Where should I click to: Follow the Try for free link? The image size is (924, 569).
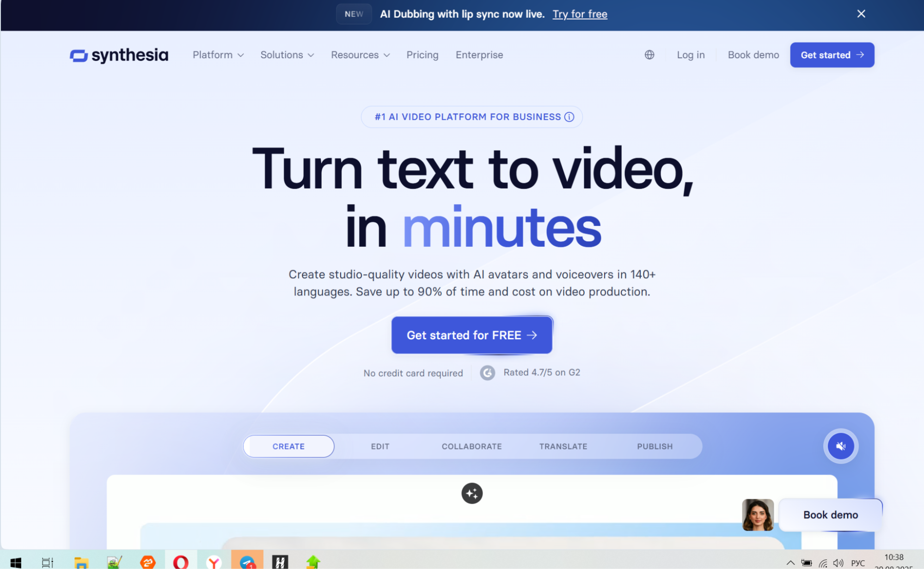pyautogui.click(x=580, y=14)
